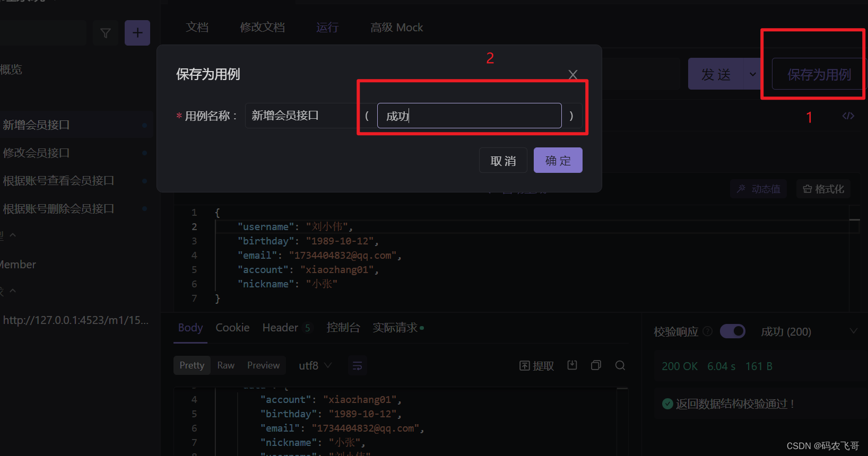
Task: Click the request body line with "username"
Action: click(295, 227)
